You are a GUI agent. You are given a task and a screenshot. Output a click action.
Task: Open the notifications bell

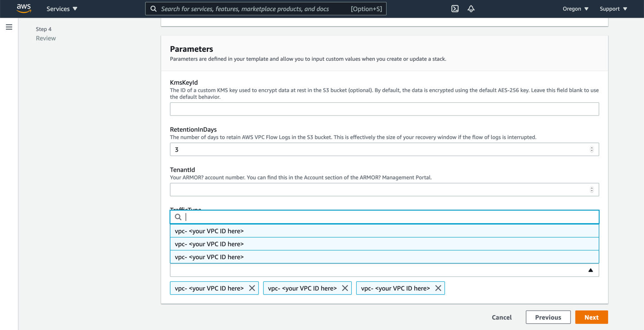471,9
